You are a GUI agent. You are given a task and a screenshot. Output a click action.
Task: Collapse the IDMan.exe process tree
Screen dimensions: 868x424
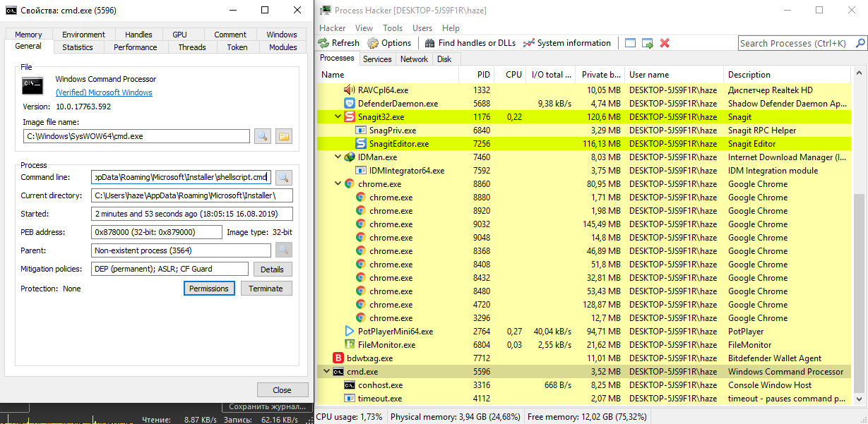click(338, 157)
